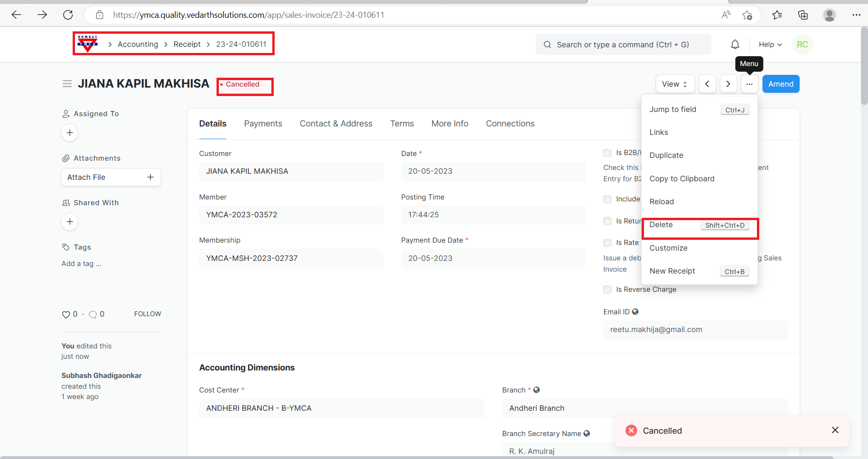Image resolution: width=868 pixels, height=459 pixels.
Task: Focus the search command bar
Action: [x=623, y=44]
